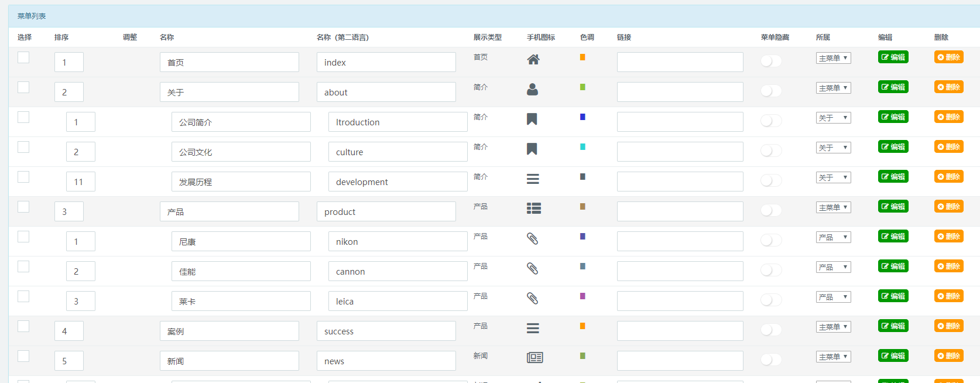The image size is (980, 383).
Task: Click the bookmark icon for 公司简介
Action: (x=532, y=119)
